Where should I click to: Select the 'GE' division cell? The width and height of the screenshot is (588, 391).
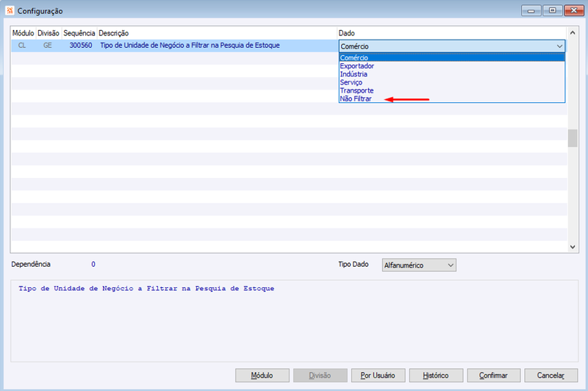click(x=48, y=46)
